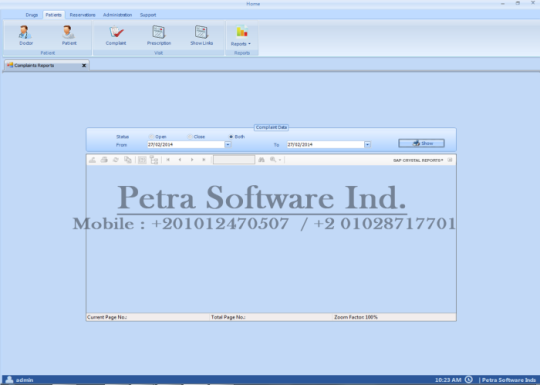Click the 'Petra Software Inds' status bar text
This screenshot has height=385, width=540.
[x=509, y=380]
